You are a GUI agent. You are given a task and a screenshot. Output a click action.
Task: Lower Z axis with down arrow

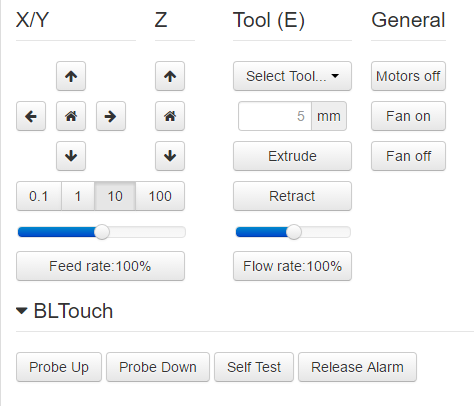(170, 156)
